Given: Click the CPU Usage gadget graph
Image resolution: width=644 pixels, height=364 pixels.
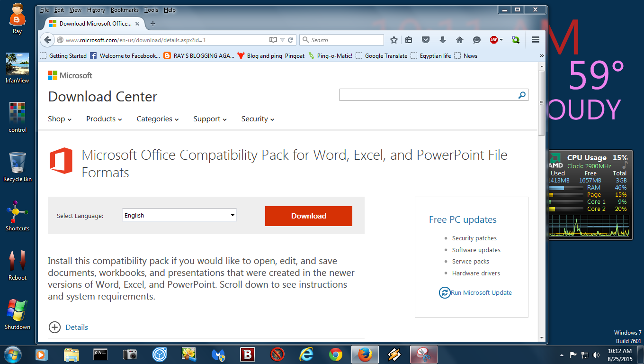Looking at the screenshot, I should [589, 226].
